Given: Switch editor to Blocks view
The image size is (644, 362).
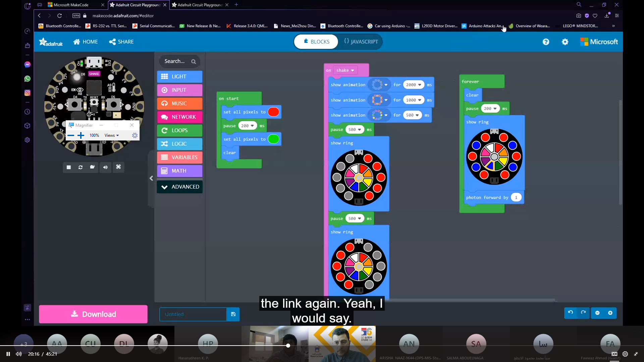Looking at the screenshot, I should [x=316, y=42].
